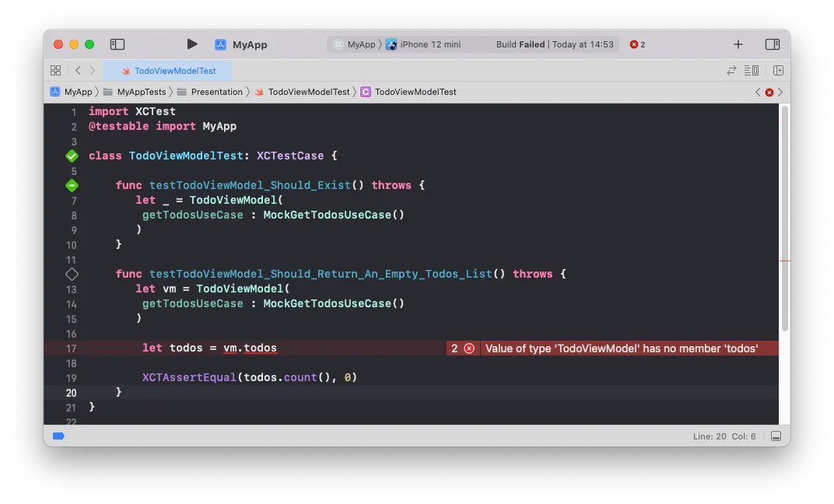Run the Empty_Todos_List test diamond
Screen dimensions: 834x504
72,275
